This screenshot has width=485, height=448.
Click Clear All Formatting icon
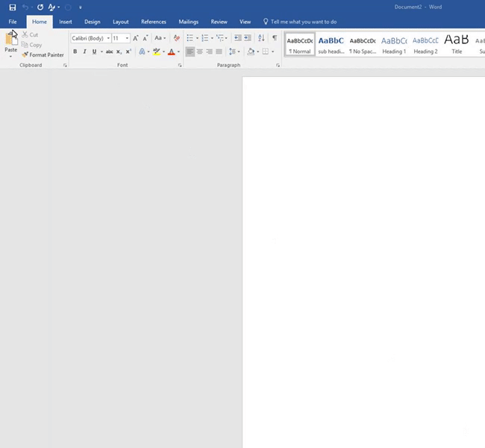177,38
